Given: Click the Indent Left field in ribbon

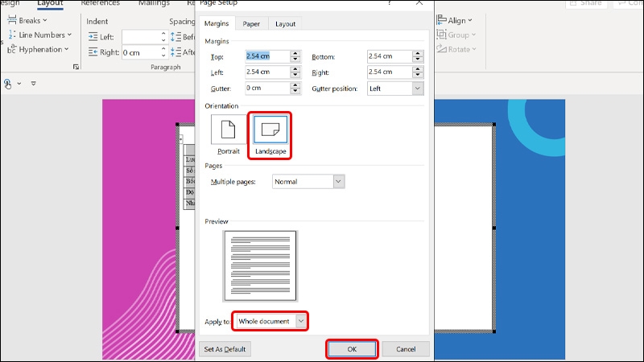Looking at the screenshot, I should 140,37.
